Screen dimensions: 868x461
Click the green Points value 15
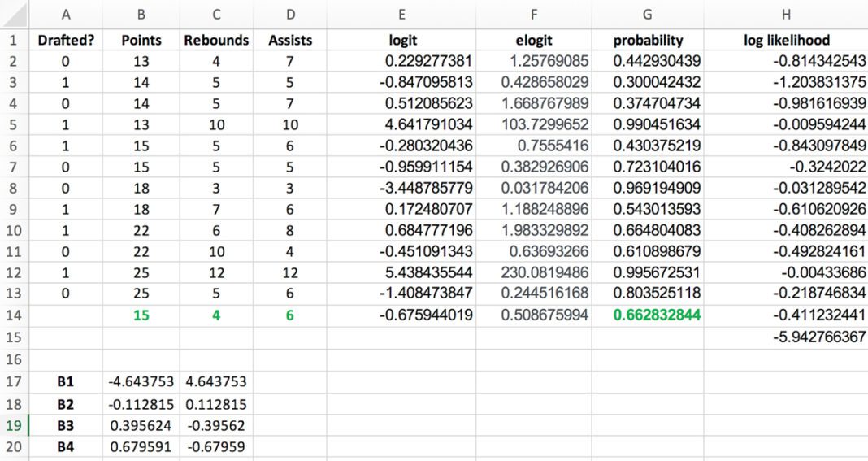coord(141,315)
